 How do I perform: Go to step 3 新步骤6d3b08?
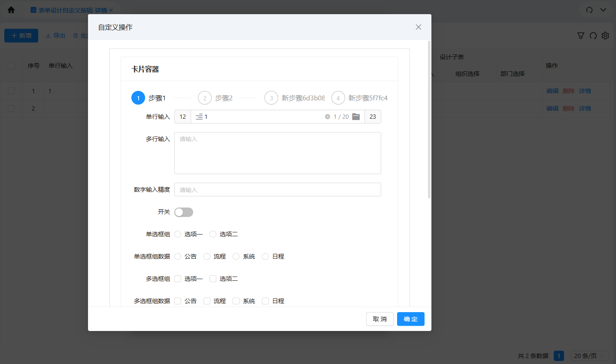tap(295, 98)
